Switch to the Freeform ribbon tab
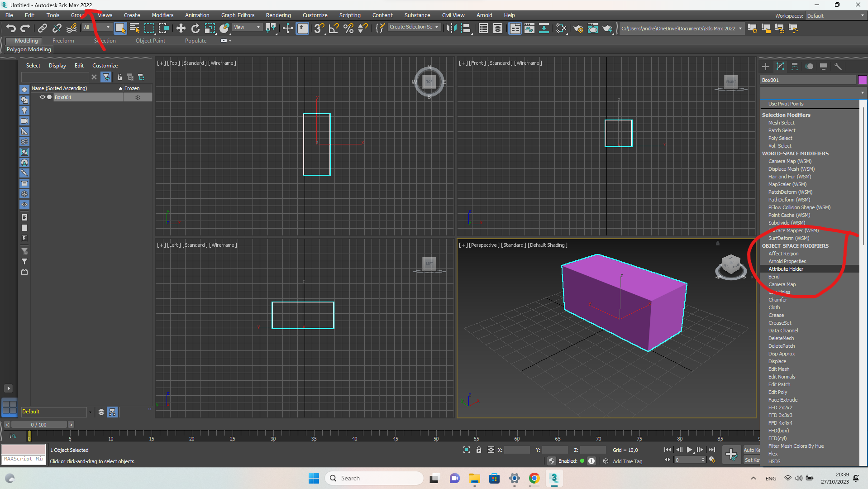The image size is (868, 489). [63, 41]
